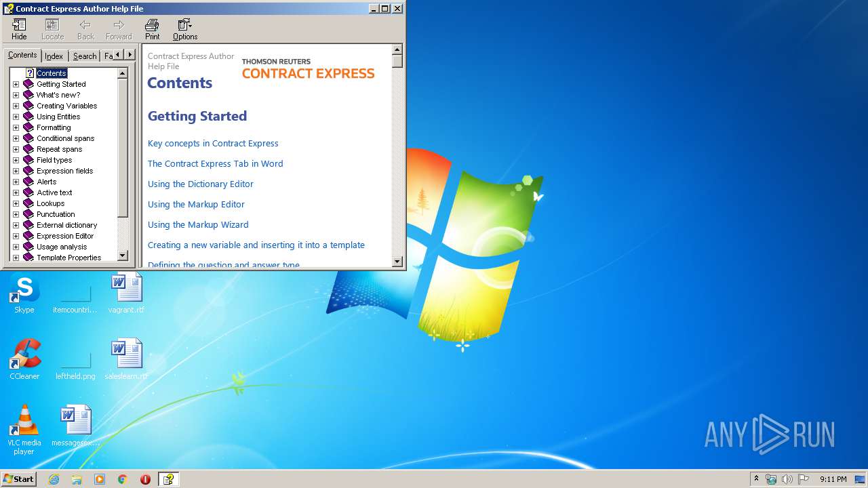Hide the navigation pane with Hide button
This screenshot has height=488, width=868.
click(x=19, y=29)
